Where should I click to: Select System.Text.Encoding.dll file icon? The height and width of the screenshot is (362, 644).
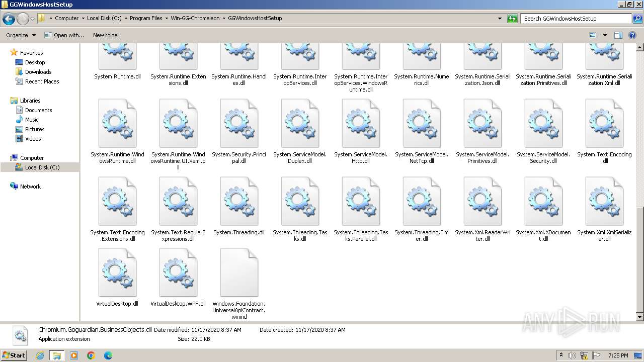(604, 123)
